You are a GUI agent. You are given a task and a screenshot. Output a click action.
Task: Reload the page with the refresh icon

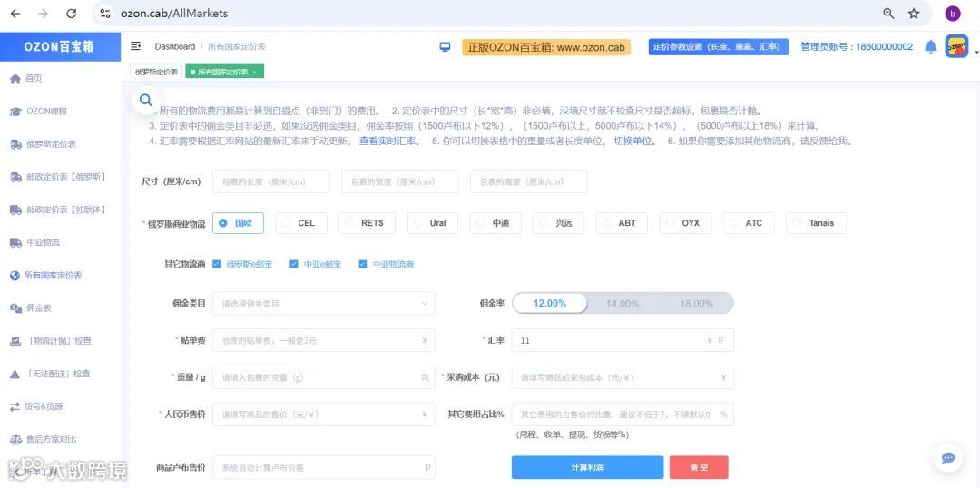pos(72,13)
